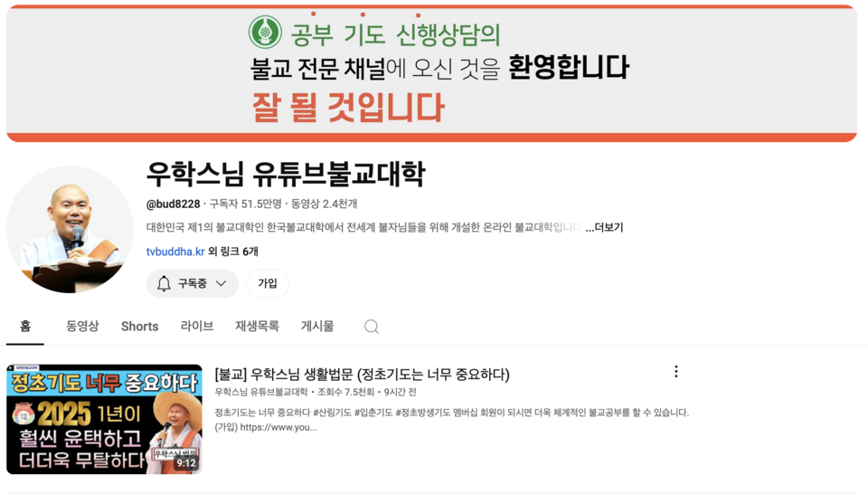Click the 가입 membership button

268,283
